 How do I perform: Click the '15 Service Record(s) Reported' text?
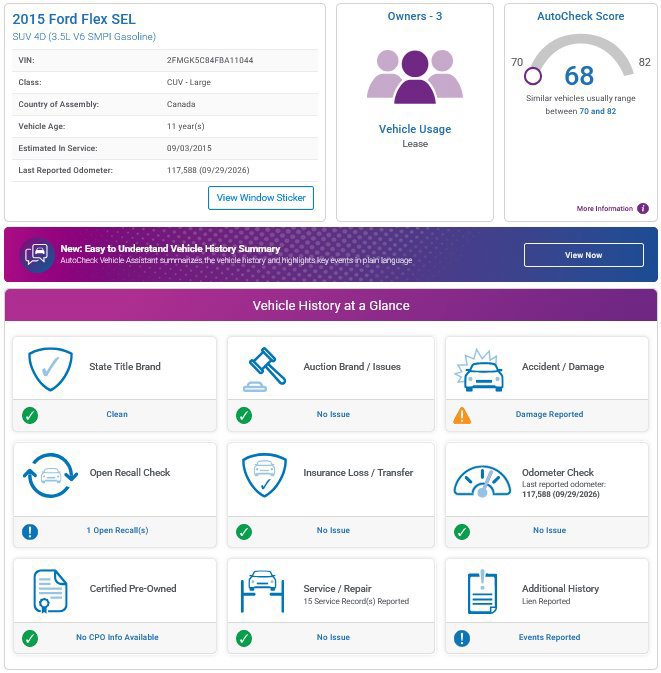click(x=356, y=601)
